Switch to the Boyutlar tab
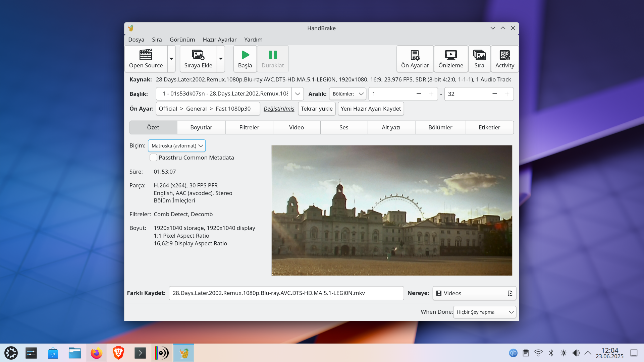The image size is (644, 362). 201,127
